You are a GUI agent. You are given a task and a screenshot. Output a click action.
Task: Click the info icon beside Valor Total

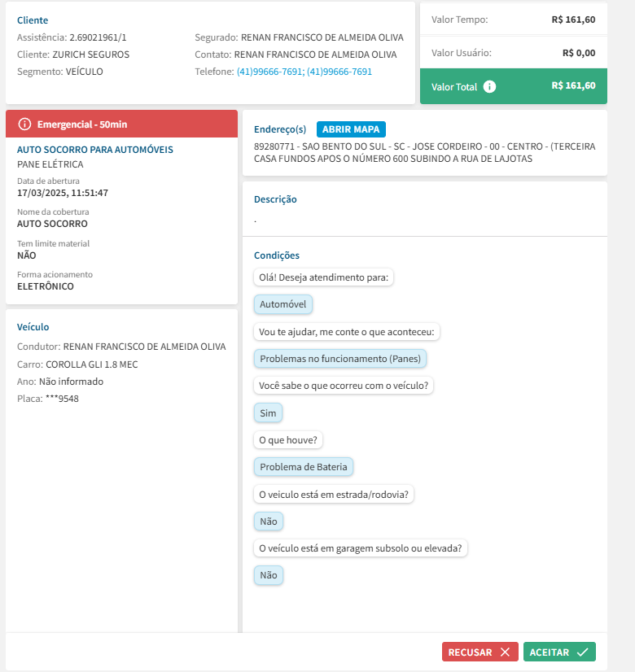pos(489,86)
